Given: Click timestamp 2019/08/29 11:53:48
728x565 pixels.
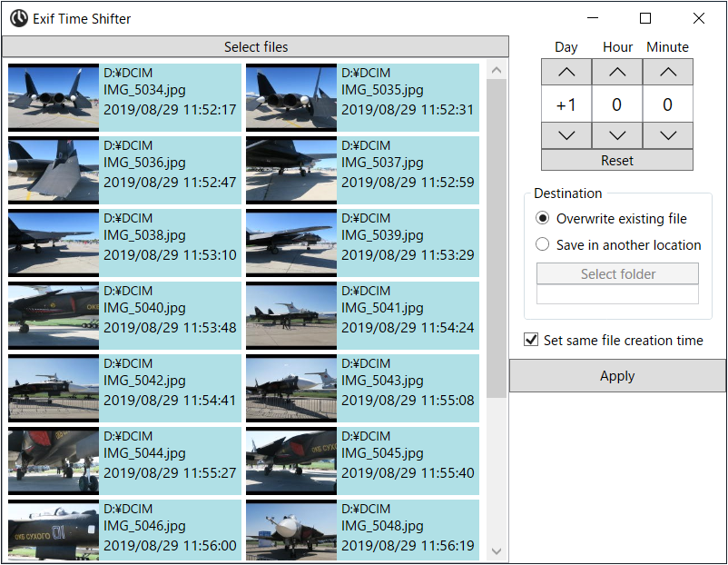Looking at the screenshot, I should tap(170, 328).
